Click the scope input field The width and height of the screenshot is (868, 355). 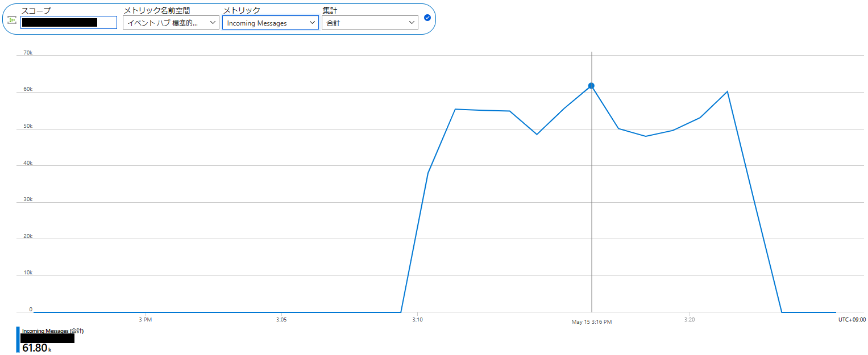pyautogui.click(x=69, y=23)
